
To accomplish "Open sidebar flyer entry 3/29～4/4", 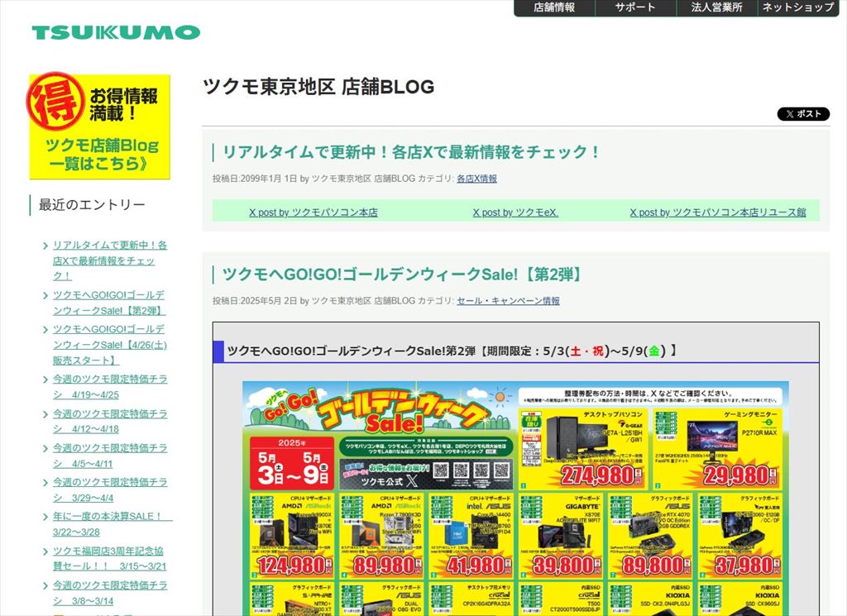I will (x=110, y=489).
